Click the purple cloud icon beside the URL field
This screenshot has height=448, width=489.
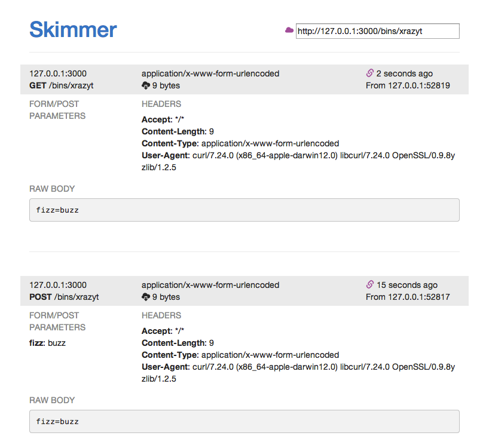[x=289, y=30]
